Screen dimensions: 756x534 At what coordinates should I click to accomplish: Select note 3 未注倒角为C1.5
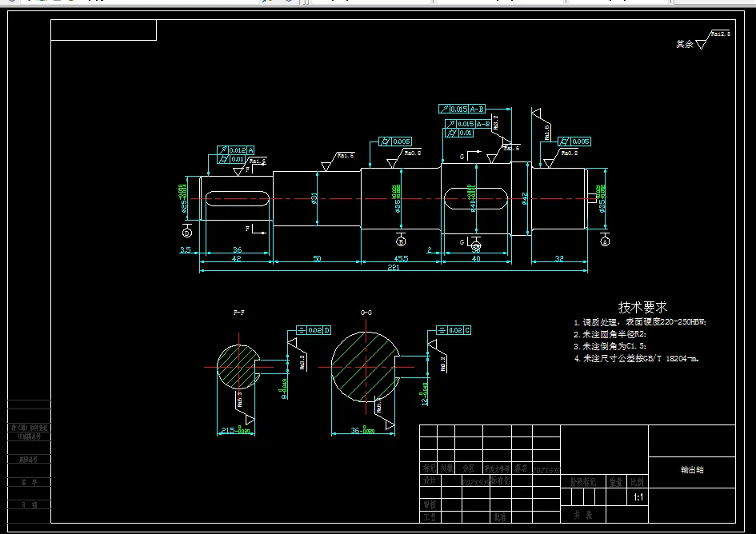610,346
